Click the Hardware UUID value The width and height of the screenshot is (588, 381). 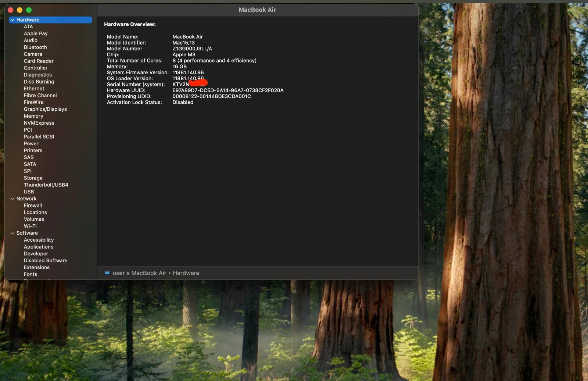coord(228,90)
